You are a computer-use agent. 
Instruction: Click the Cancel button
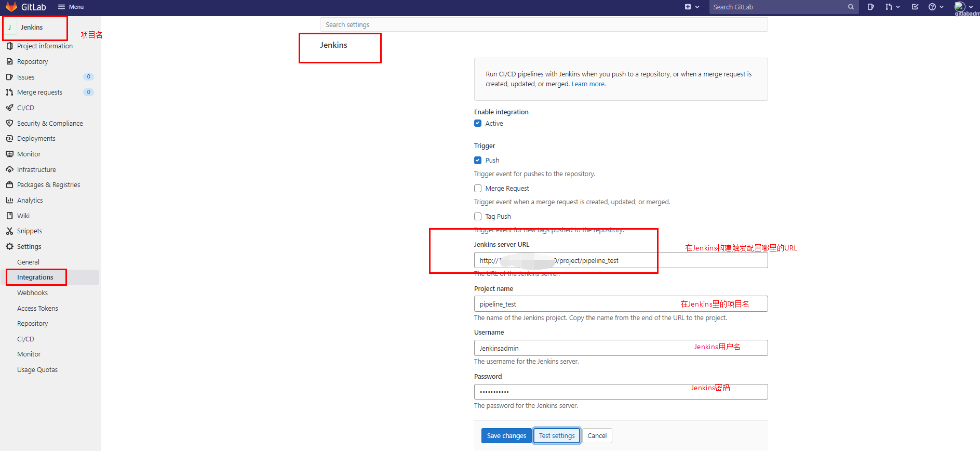pos(597,435)
